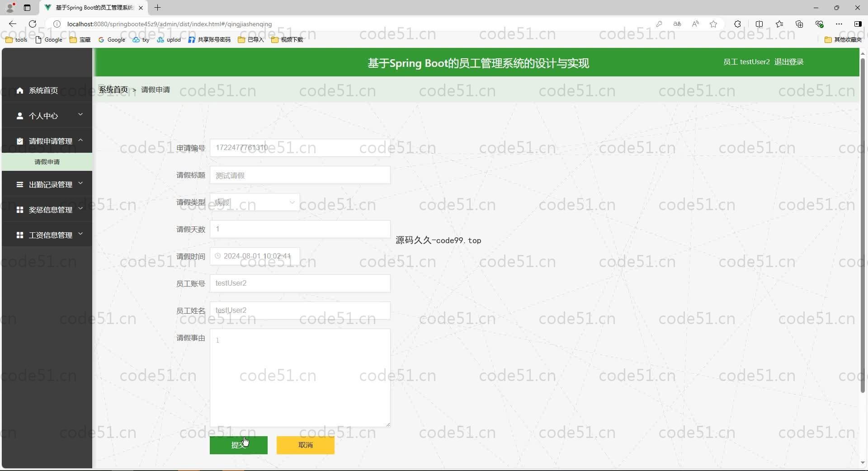This screenshot has width=868, height=471.
Task: Close the Spring Boot browser tab
Action: pos(141,8)
